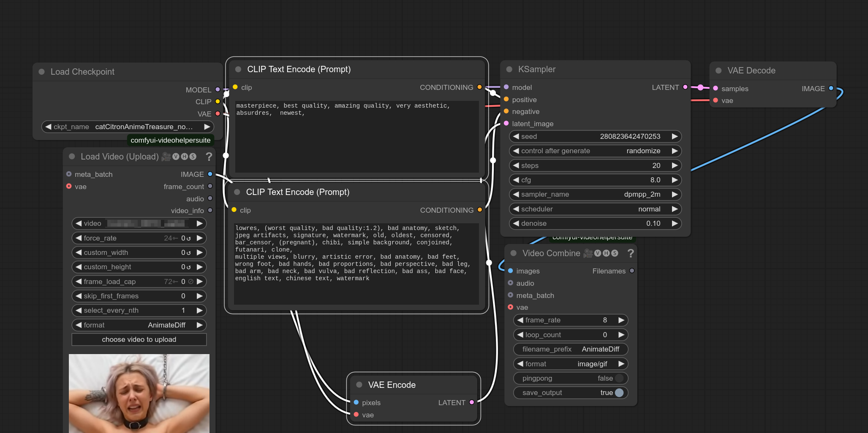Screen dimensions: 868x433
Task: Click the latent_image input port on KSampler
Action: pos(506,123)
